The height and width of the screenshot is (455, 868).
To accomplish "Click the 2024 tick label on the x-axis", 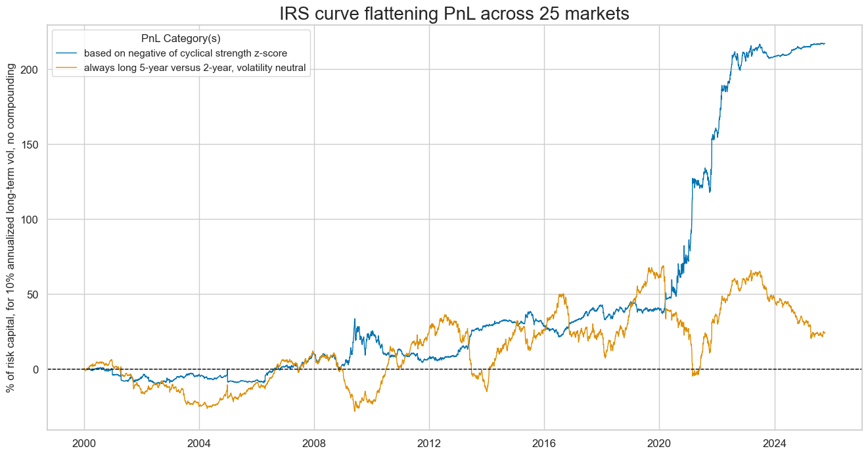I will coord(775,444).
